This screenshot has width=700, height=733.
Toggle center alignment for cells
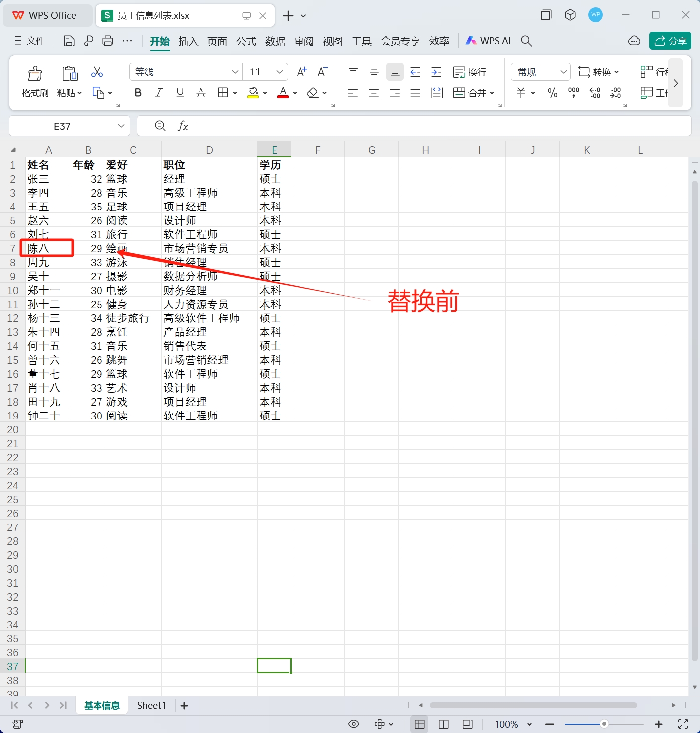374,93
